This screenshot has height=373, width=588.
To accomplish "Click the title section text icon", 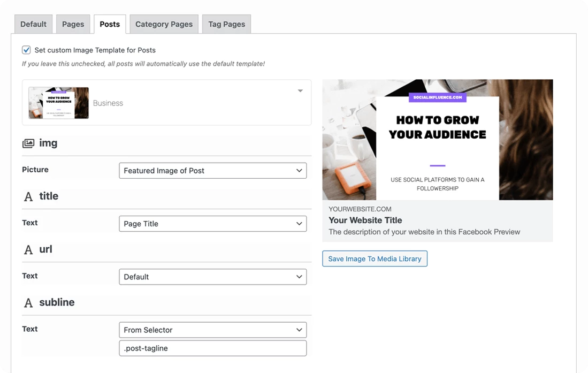I will (28, 196).
